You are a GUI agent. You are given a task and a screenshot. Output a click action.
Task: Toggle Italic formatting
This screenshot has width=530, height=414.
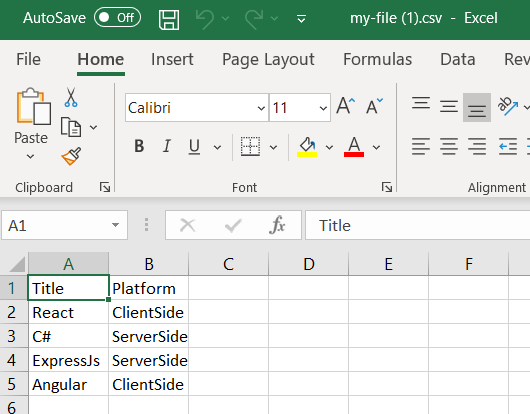pos(167,146)
